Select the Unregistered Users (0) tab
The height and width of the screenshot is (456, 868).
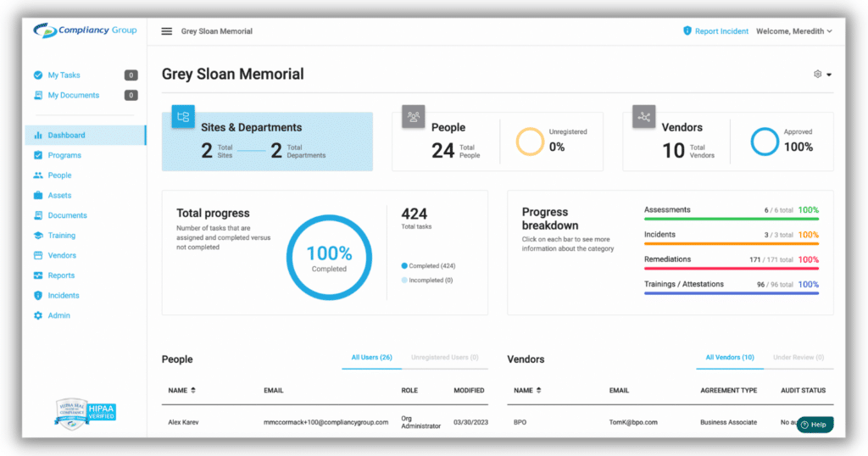pyautogui.click(x=444, y=358)
